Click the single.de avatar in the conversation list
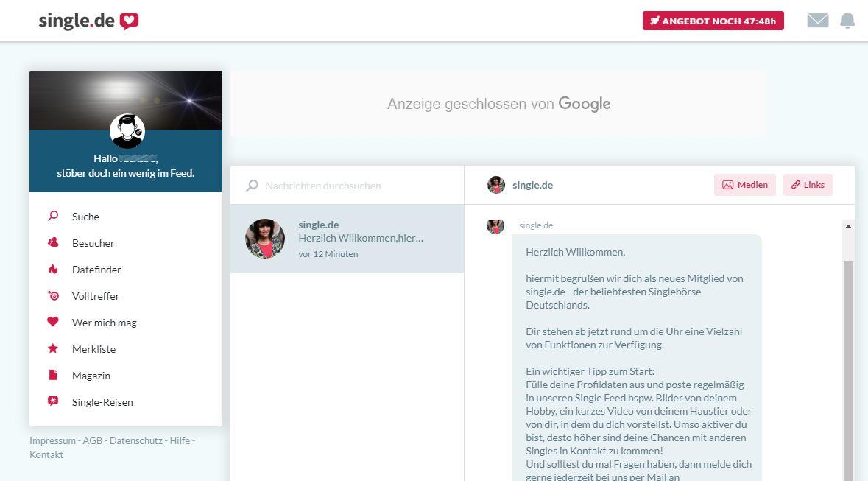This screenshot has height=481, width=868. click(x=265, y=238)
